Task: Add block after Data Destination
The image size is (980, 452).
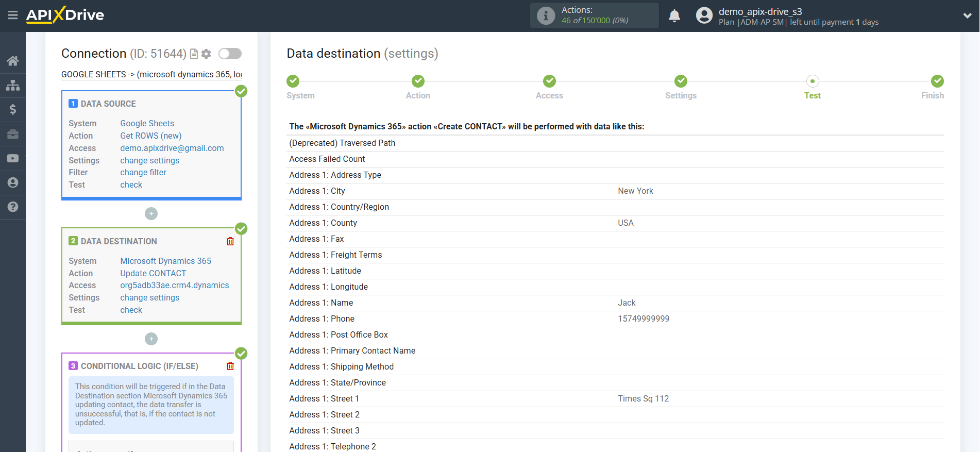Action: coord(151,339)
